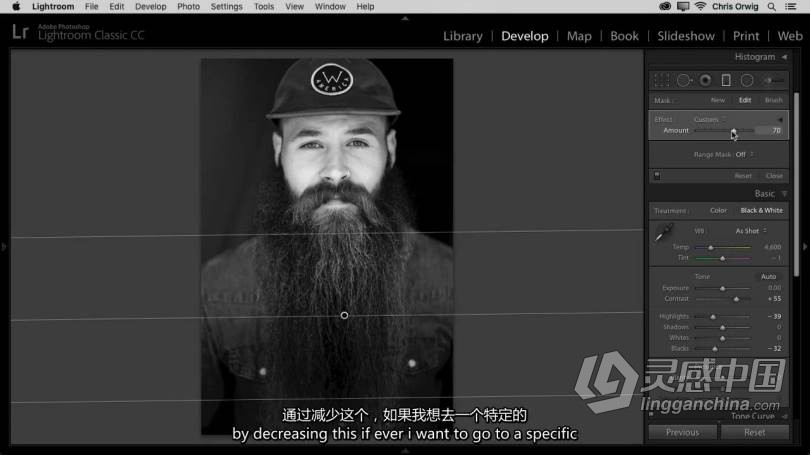Collapse the Histogram panel

click(785, 57)
